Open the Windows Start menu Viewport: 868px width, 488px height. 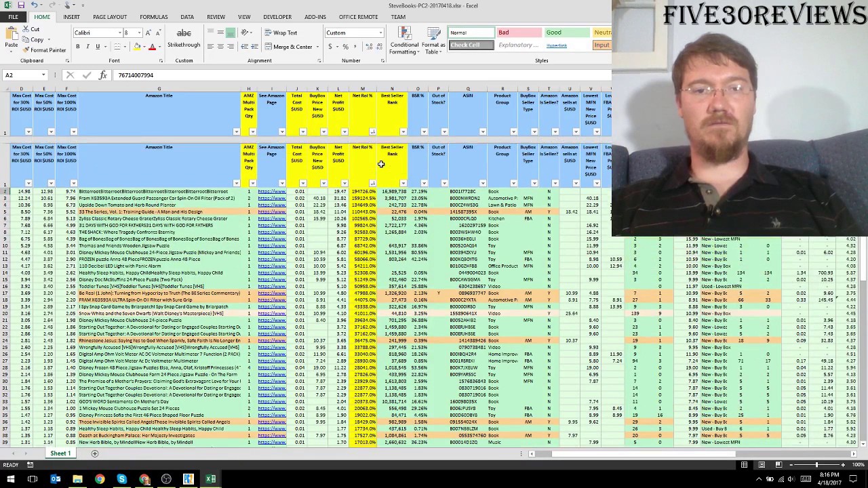pyautogui.click(x=10, y=479)
